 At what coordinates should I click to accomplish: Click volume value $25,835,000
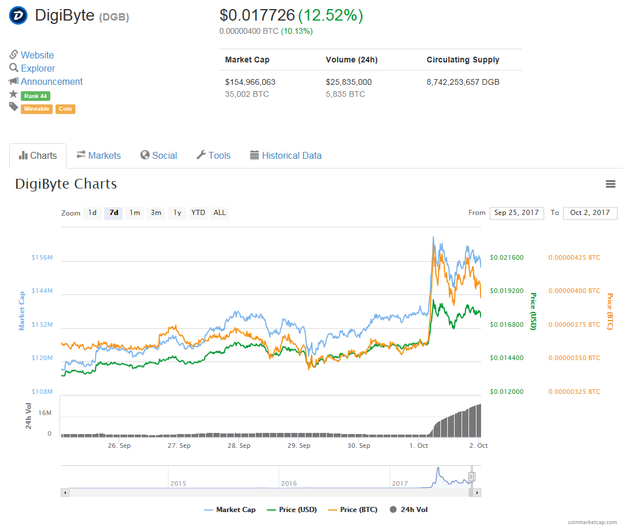tap(349, 82)
